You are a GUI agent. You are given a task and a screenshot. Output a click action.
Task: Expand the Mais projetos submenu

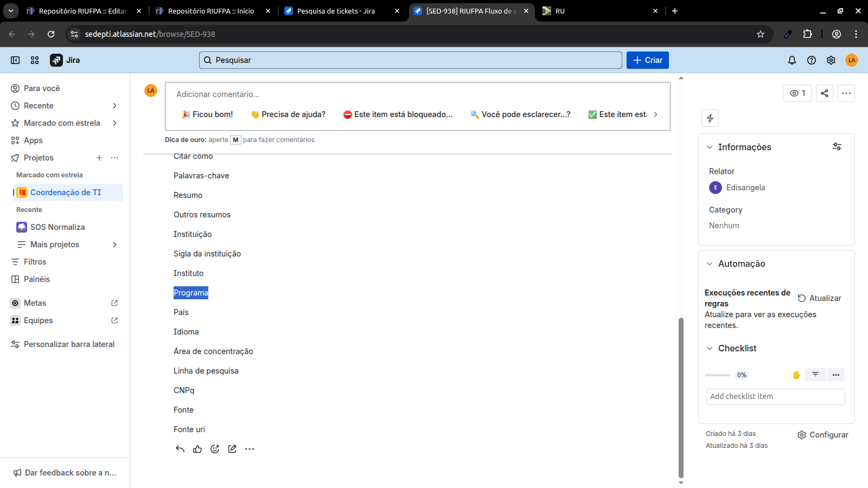coord(114,245)
